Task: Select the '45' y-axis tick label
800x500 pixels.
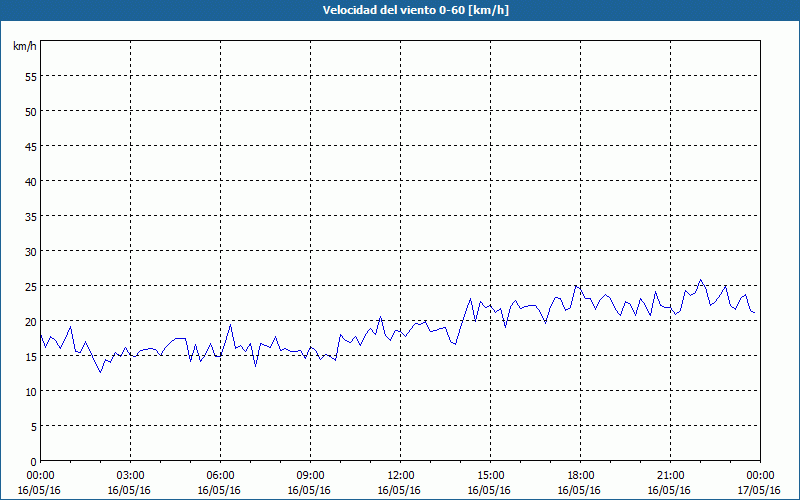Action: click(x=31, y=146)
